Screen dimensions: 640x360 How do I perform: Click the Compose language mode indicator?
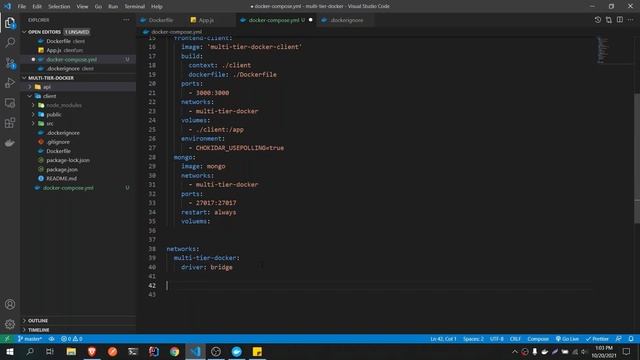point(538,339)
